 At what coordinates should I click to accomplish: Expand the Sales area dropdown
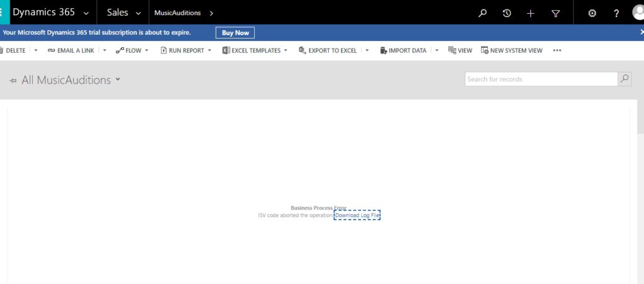(x=138, y=13)
